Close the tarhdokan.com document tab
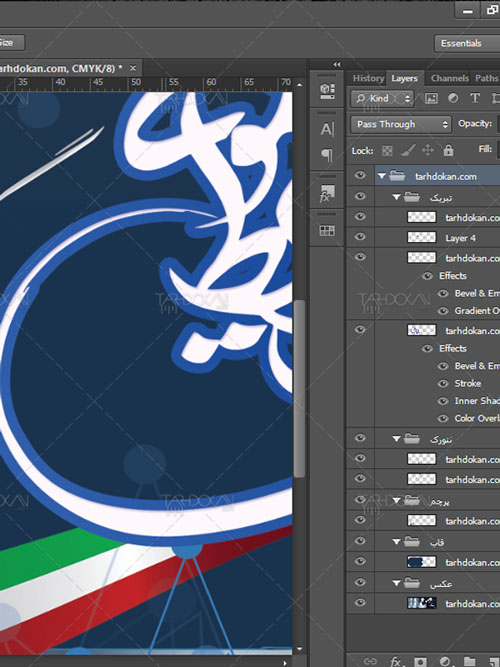 [x=133, y=68]
